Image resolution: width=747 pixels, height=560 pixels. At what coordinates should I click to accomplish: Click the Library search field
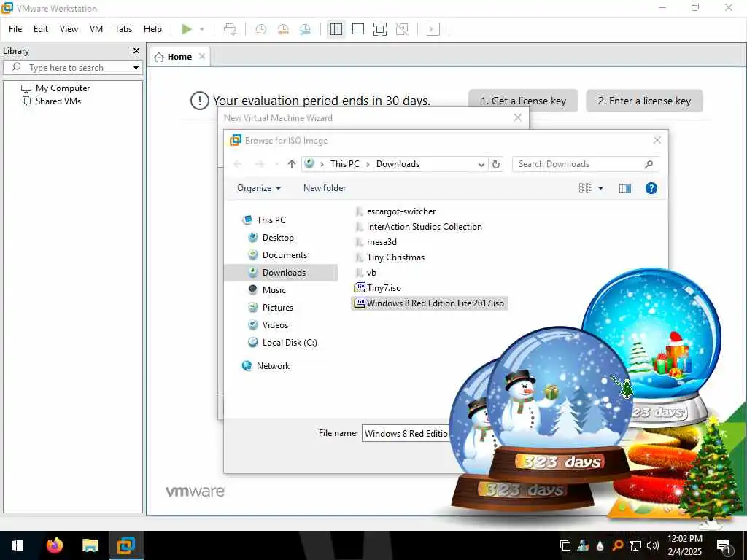coord(71,68)
